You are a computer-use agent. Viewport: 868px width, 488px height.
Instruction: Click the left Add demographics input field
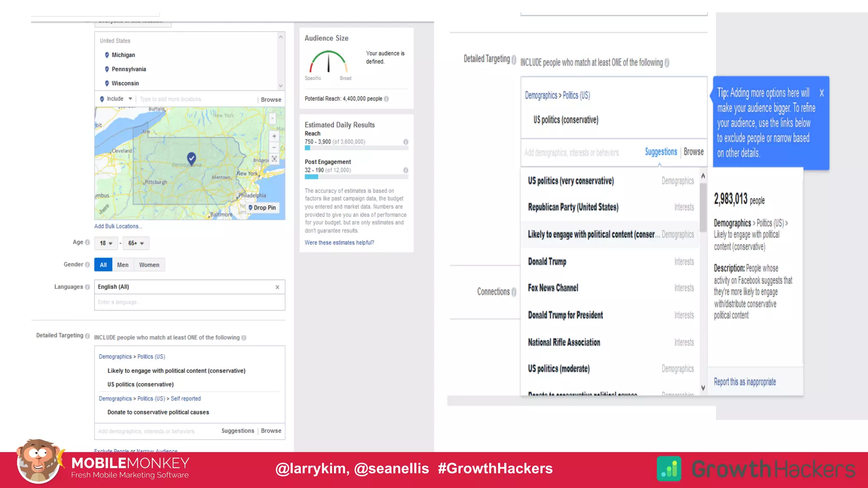pyautogui.click(x=157, y=431)
